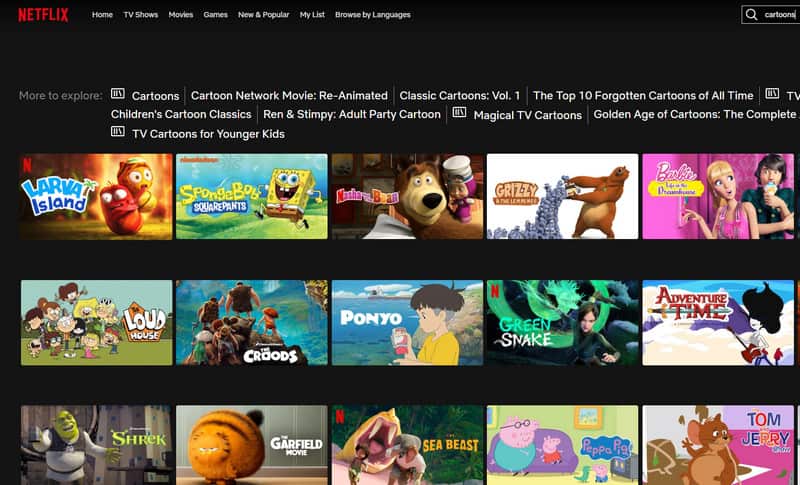Open the Movies menu item
The width and height of the screenshot is (800, 485).
coord(181,15)
